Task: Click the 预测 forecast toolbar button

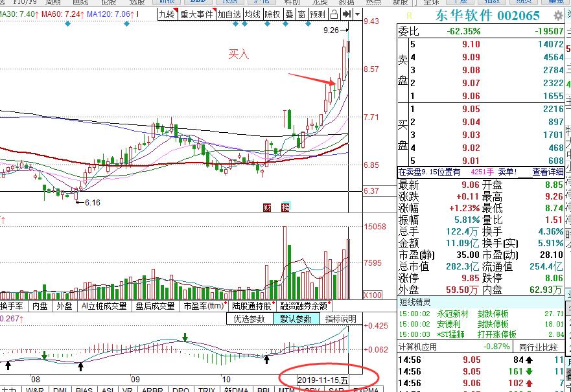Action: point(317,14)
